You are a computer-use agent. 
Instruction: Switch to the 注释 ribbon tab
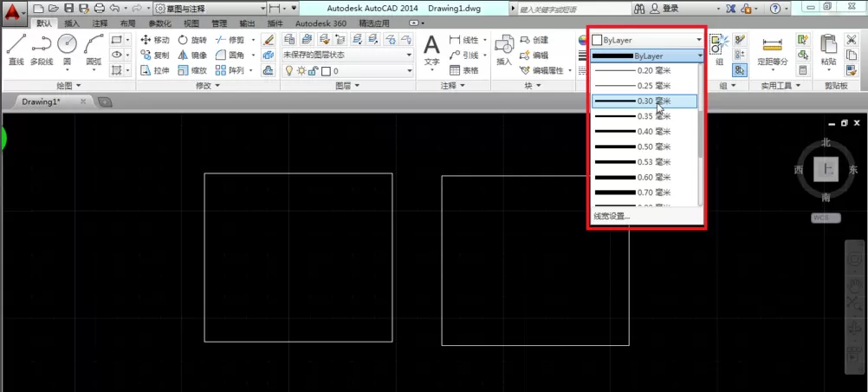pyautogui.click(x=100, y=23)
